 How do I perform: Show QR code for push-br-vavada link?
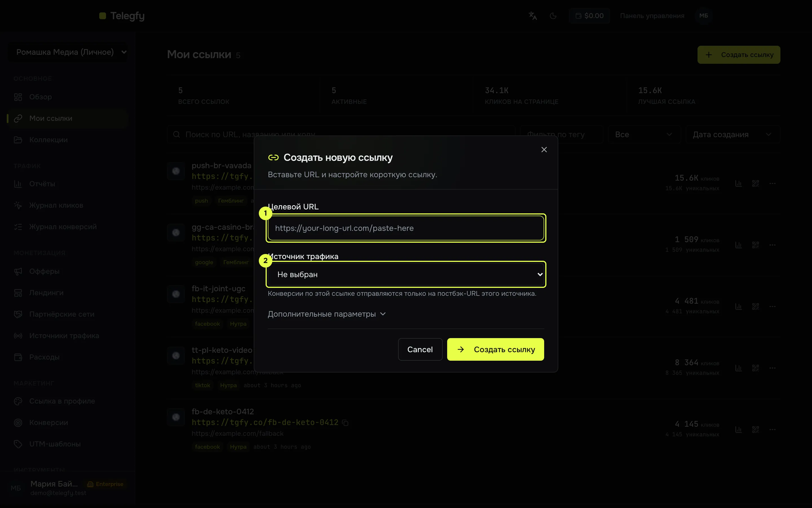(x=755, y=183)
